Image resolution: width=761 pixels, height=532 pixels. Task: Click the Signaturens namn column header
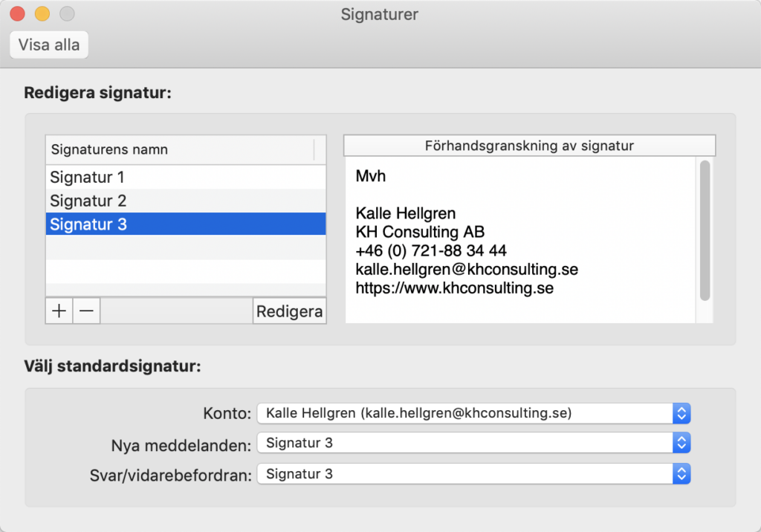click(x=186, y=149)
